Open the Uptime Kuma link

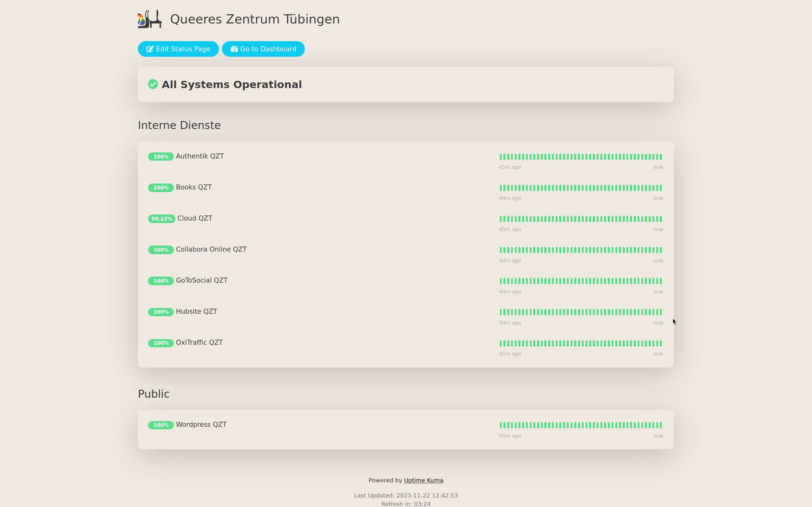(x=423, y=480)
